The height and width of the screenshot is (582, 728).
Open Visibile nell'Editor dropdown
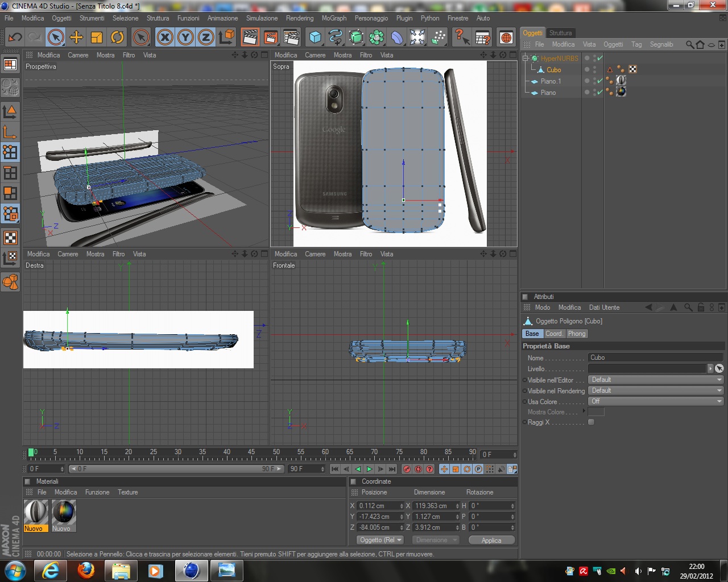[655, 380]
